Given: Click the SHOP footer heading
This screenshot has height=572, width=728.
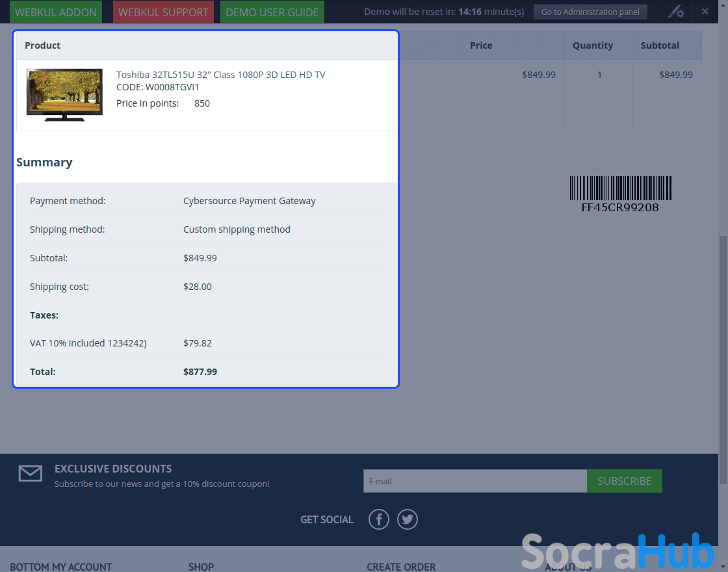Looking at the screenshot, I should point(201,567).
